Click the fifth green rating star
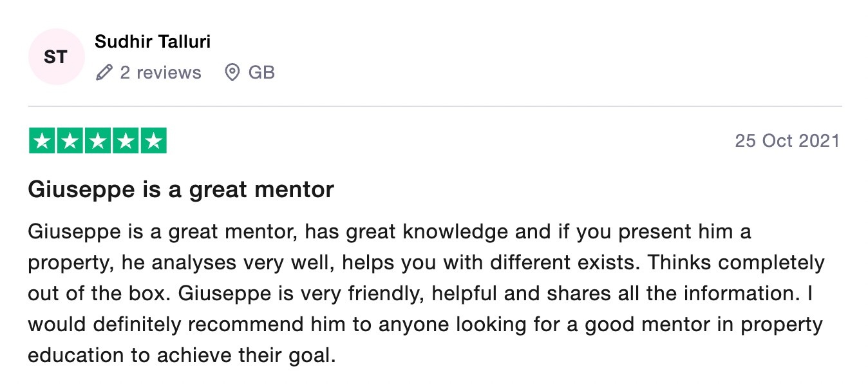 click(x=153, y=141)
